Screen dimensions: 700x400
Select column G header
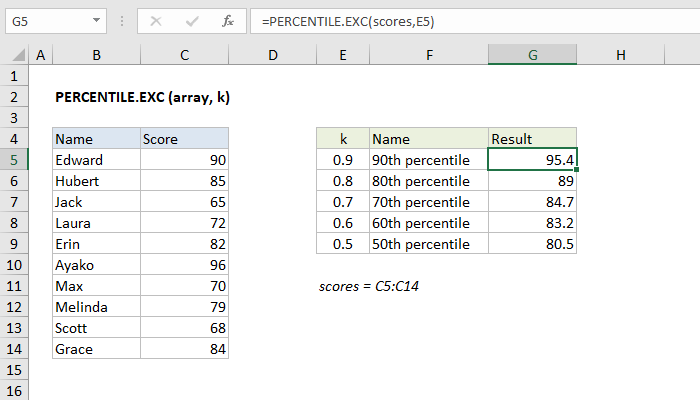533,55
